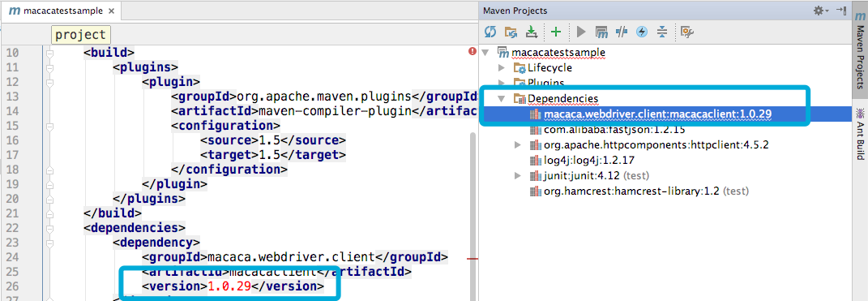The width and height of the screenshot is (868, 301).
Task: Click Maven Projects panel title
Action: click(x=515, y=11)
